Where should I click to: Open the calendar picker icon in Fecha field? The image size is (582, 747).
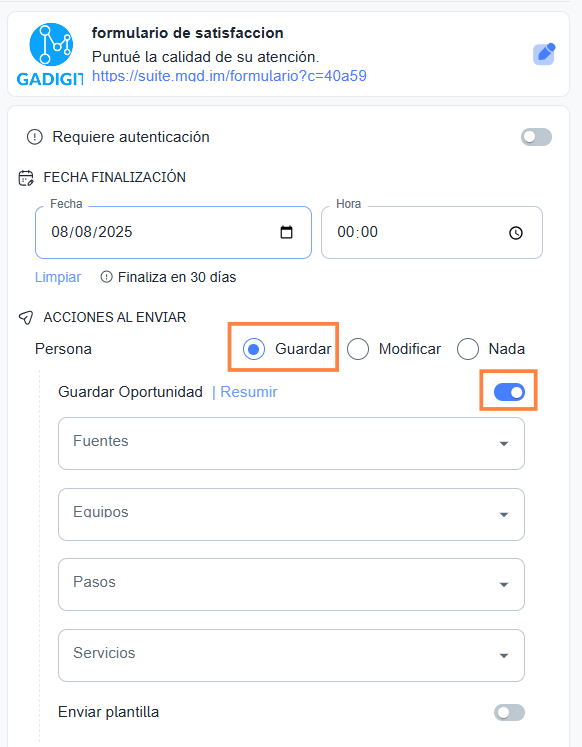tap(286, 232)
